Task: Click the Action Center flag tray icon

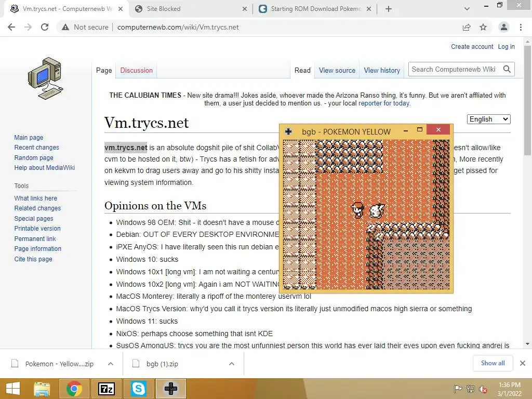Action: (x=458, y=389)
